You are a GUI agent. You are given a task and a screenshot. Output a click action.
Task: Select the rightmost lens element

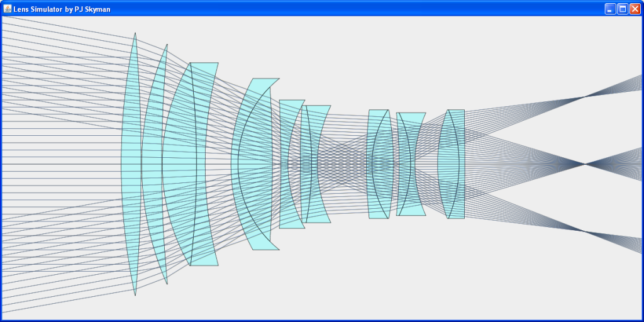[452, 164]
